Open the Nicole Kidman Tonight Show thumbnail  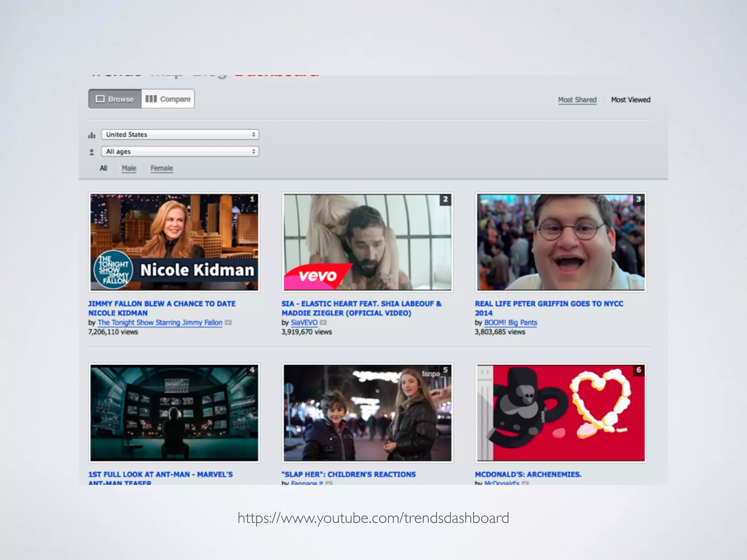[174, 242]
